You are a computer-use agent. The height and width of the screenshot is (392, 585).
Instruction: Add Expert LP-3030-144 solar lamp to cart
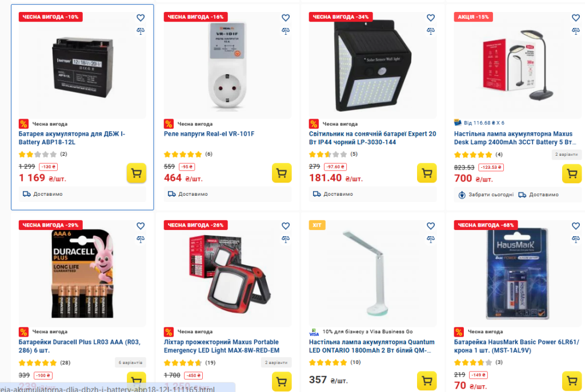[427, 173]
